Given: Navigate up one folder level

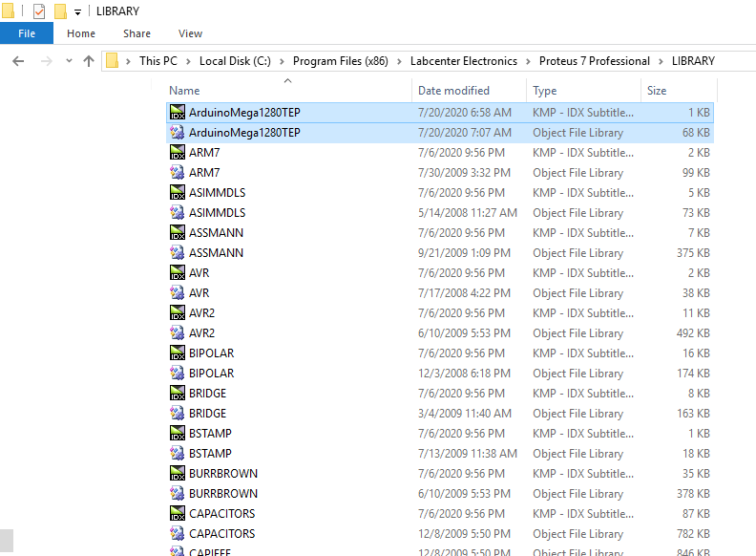Looking at the screenshot, I should pyautogui.click(x=89, y=61).
